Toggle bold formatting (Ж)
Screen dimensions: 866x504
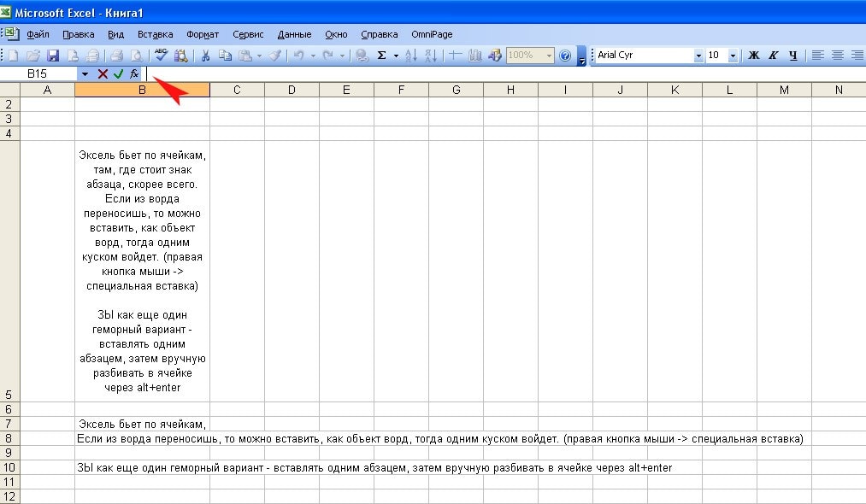(x=754, y=56)
